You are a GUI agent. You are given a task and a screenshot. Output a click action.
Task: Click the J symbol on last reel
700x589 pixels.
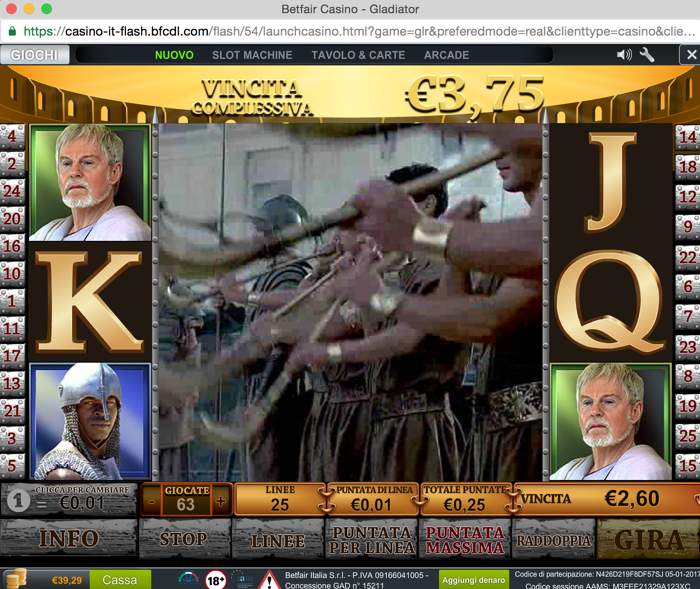[611, 182]
